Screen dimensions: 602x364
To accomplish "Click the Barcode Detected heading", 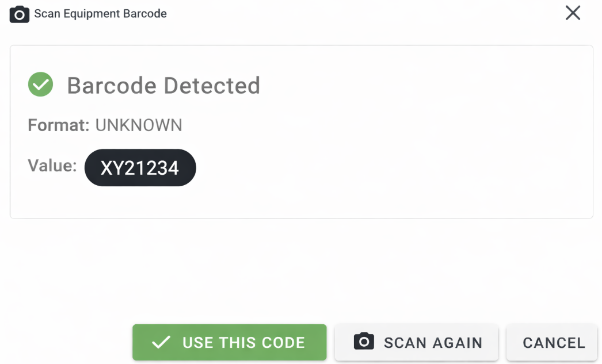I will coord(163,86).
